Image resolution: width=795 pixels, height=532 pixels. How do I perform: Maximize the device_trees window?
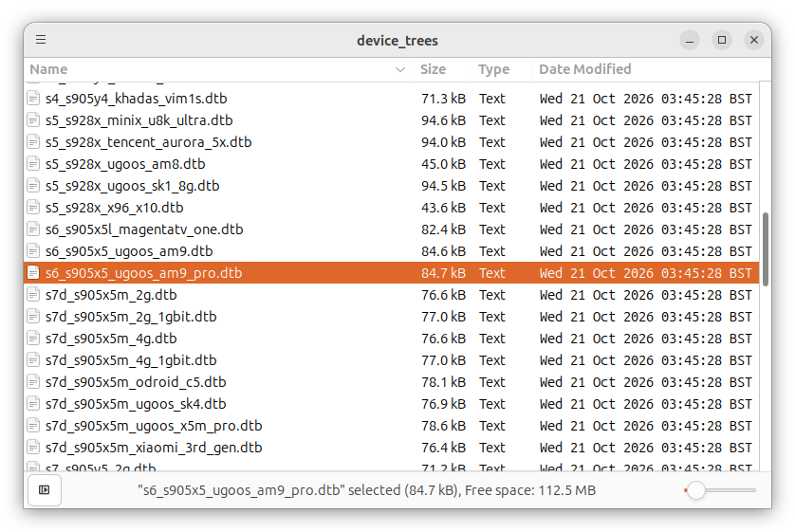point(722,40)
